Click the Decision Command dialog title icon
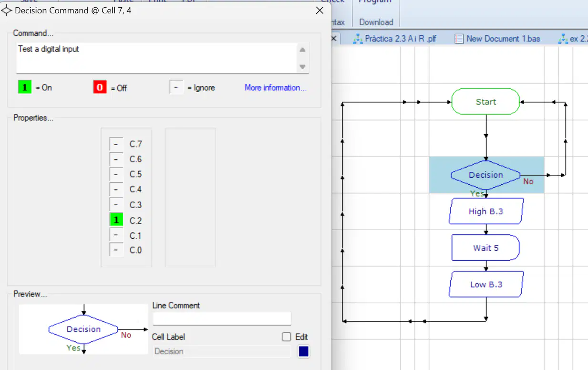This screenshot has width=588, height=370. click(7, 11)
